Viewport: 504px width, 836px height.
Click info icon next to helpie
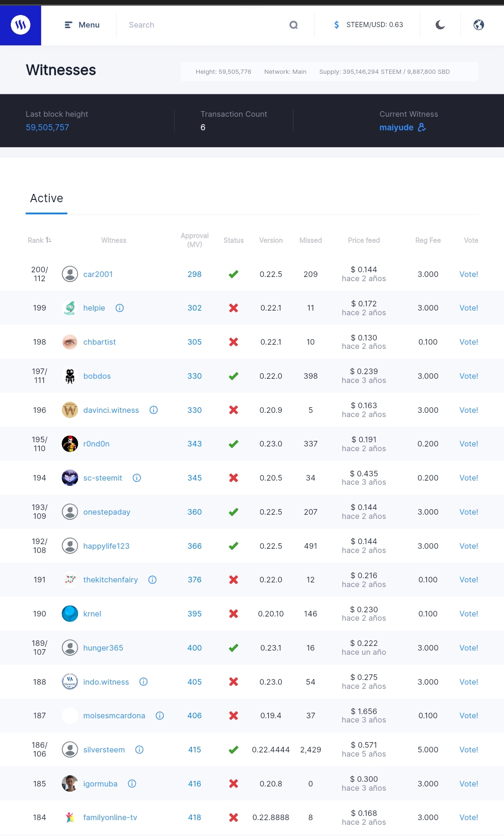pyautogui.click(x=119, y=308)
